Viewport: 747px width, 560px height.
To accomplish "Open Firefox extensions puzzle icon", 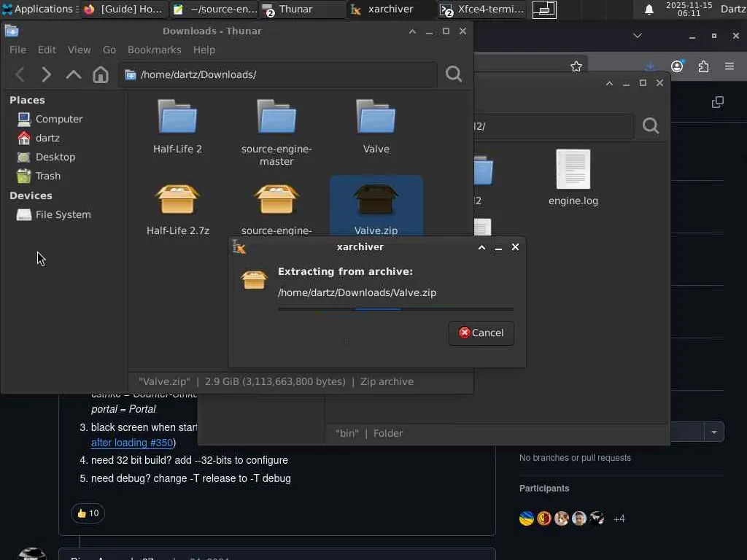I will click(x=704, y=66).
